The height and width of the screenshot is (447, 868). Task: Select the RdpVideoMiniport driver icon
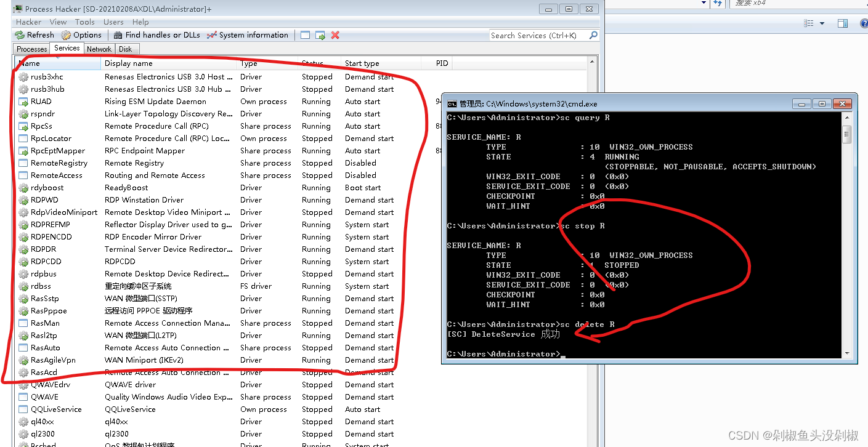[23, 212]
